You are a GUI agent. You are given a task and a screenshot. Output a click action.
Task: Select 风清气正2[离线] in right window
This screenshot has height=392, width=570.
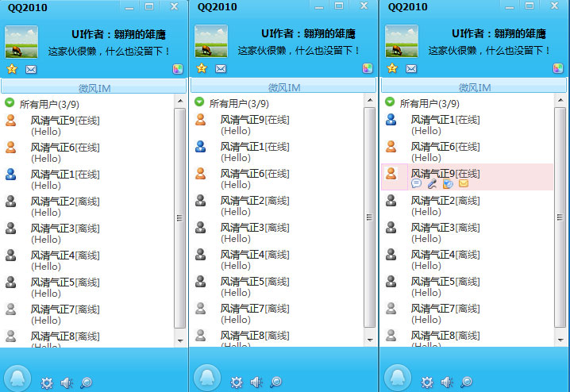(468, 206)
